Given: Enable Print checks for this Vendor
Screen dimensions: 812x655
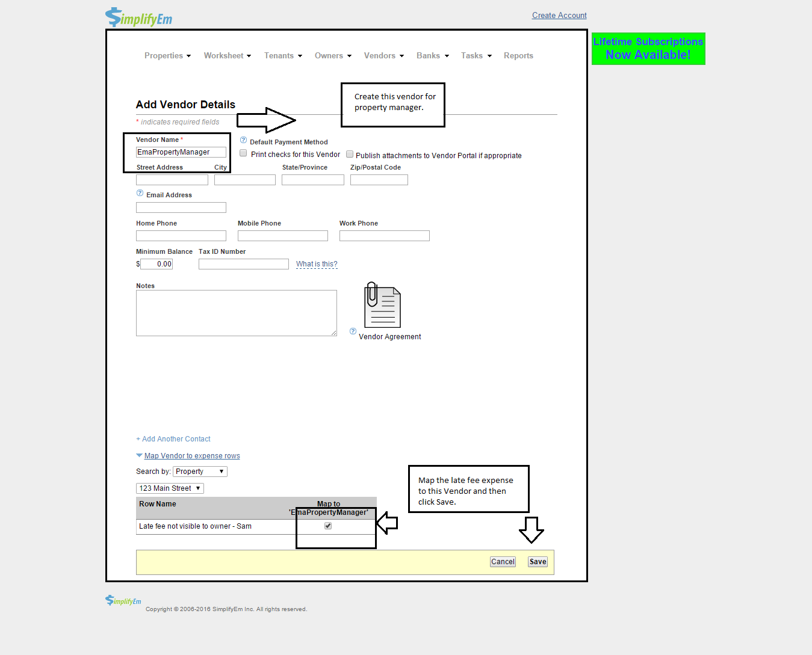Looking at the screenshot, I should [243, 153].
